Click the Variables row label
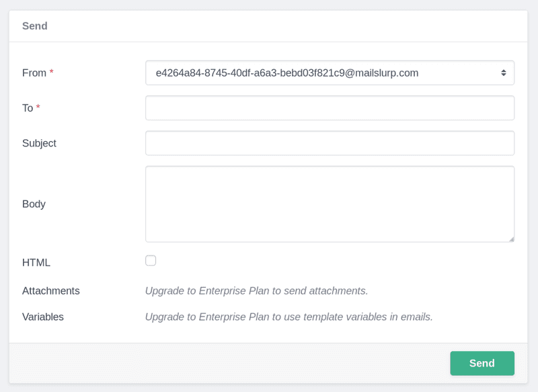The image size is (538, 392). click(43, 317)
